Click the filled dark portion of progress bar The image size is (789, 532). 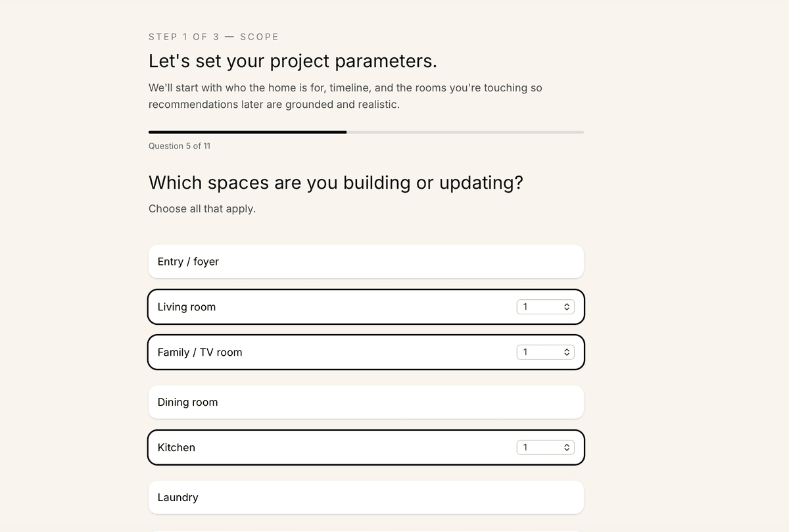point(247,132)
